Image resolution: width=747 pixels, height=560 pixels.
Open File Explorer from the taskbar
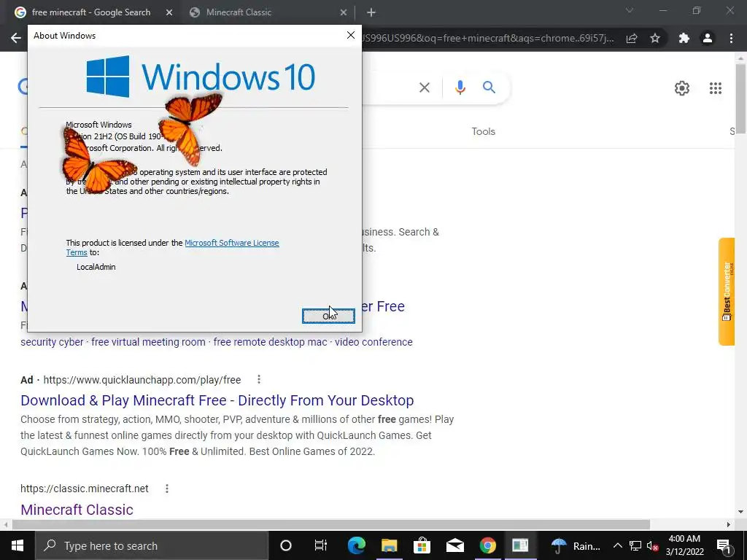click(390, 545)
